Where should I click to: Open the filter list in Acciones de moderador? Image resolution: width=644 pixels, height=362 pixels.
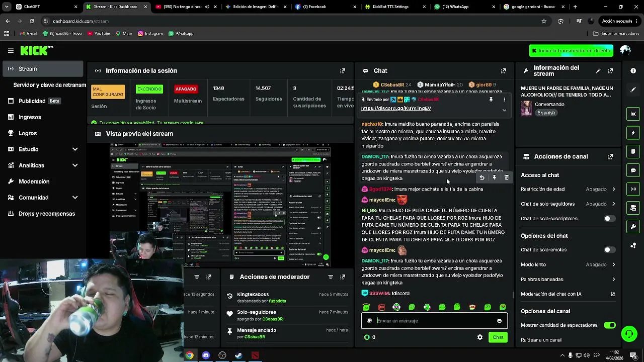[331, 277]
